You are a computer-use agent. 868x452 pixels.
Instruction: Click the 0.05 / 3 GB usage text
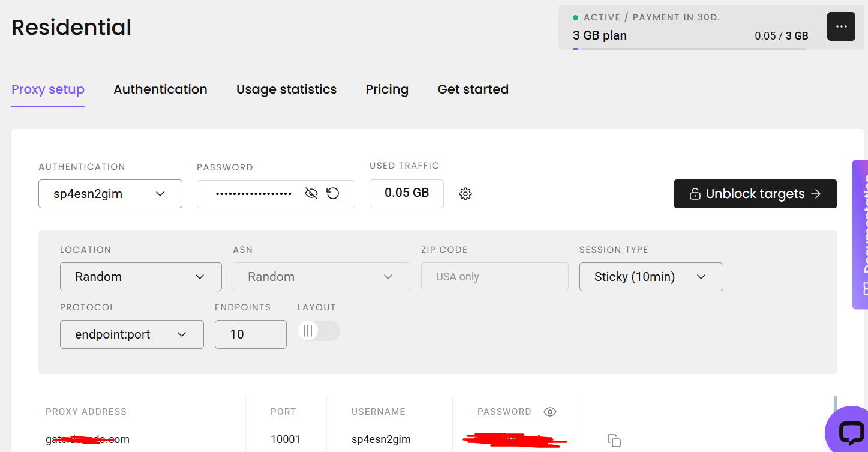coord(782,36)
